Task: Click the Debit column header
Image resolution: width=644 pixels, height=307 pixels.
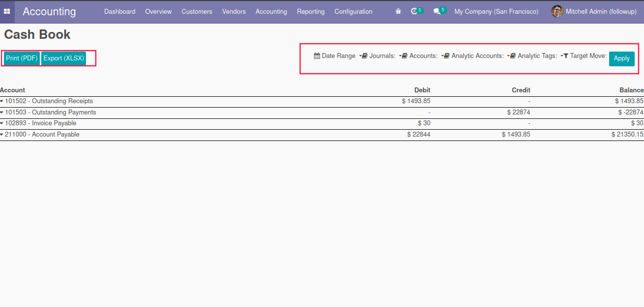Action: (422, 90)
